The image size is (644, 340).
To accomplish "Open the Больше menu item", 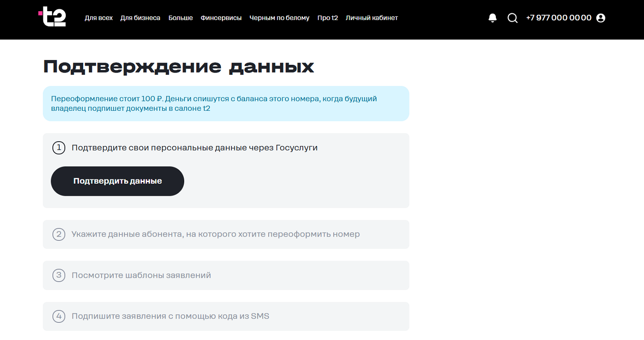I will click(180, 18).
